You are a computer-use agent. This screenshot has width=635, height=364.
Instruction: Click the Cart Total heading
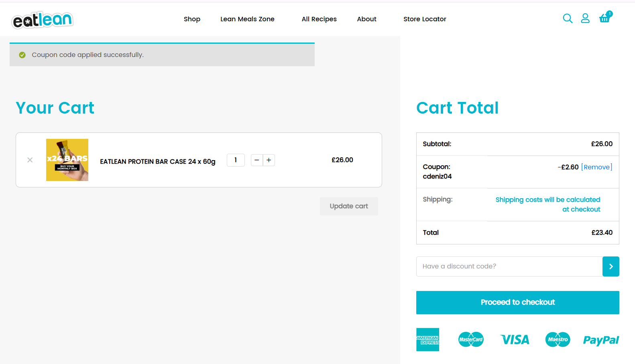457,108
